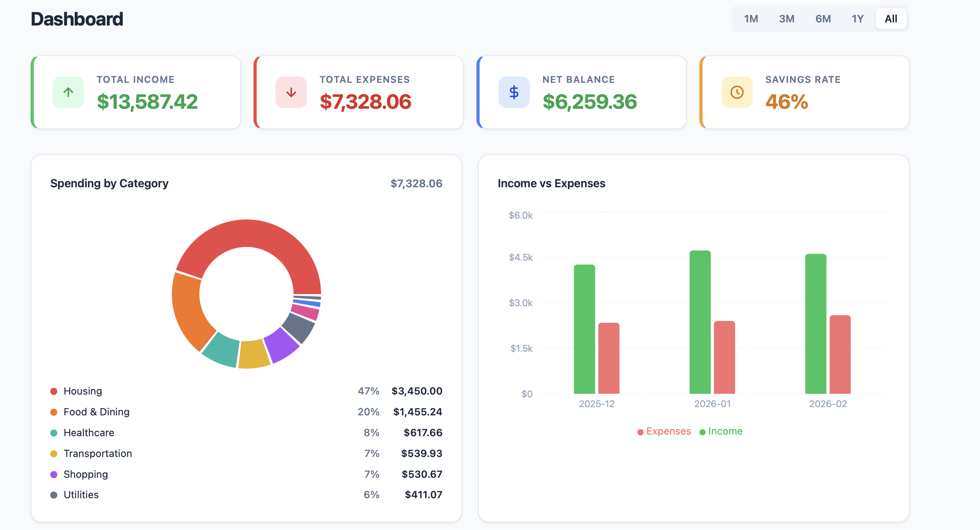Select the 1Y time range

pos(858,19)
